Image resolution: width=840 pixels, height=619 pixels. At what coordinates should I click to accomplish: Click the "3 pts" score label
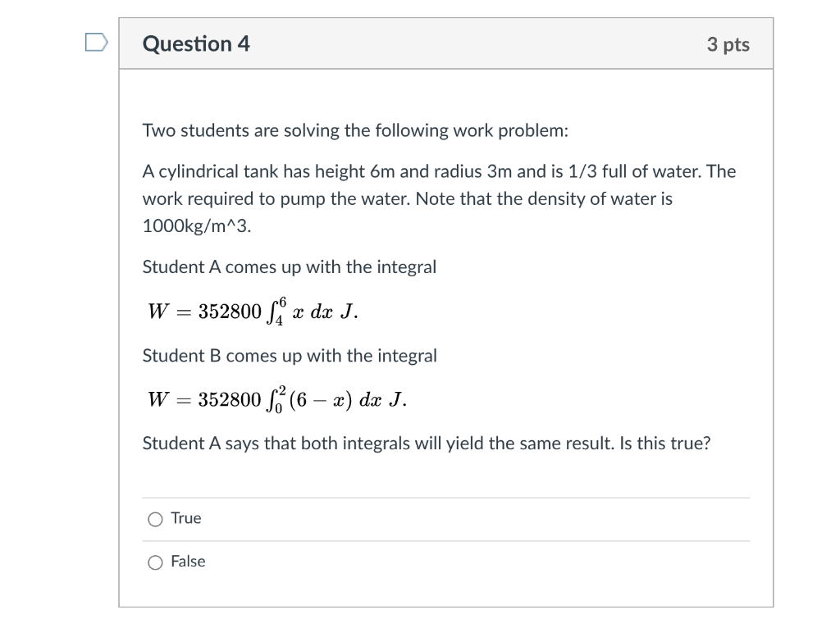(x=728, y=44)
